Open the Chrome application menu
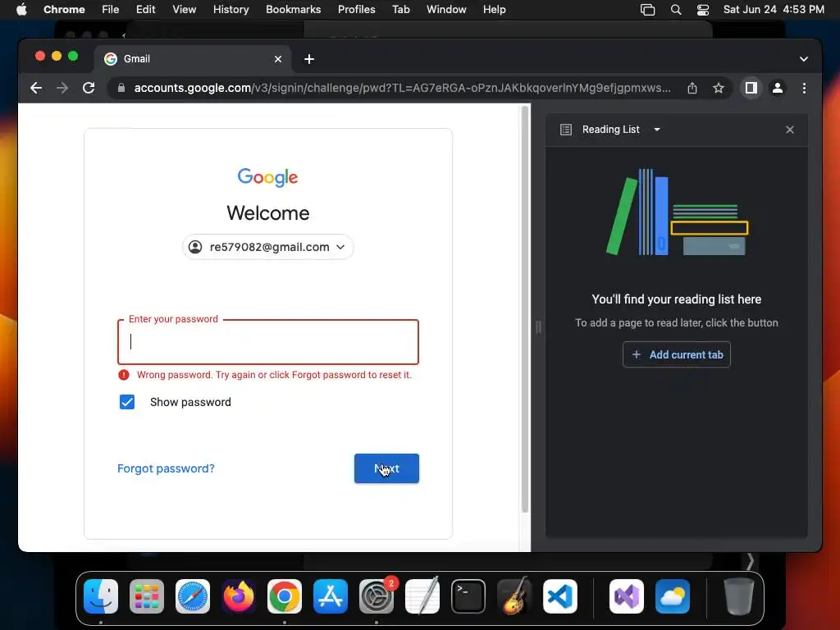Image resolution: width=840 pixels, height=630 pixels. tap(64, 10)
